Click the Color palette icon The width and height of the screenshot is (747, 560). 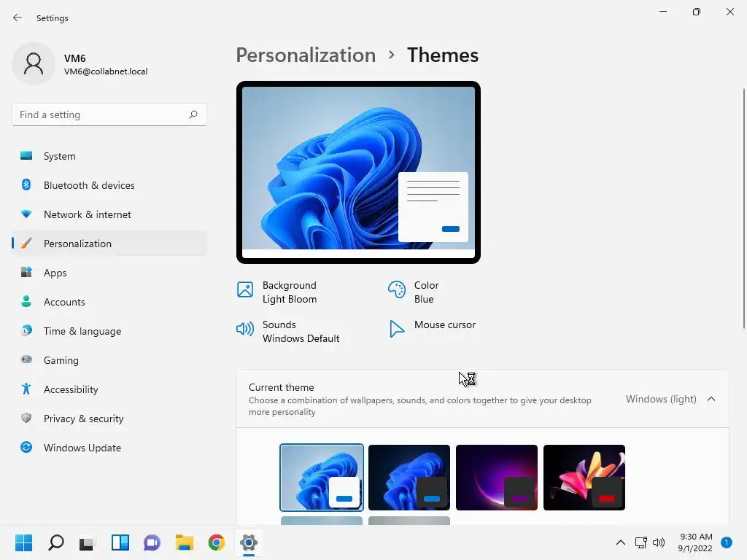[x=396, y=289]
